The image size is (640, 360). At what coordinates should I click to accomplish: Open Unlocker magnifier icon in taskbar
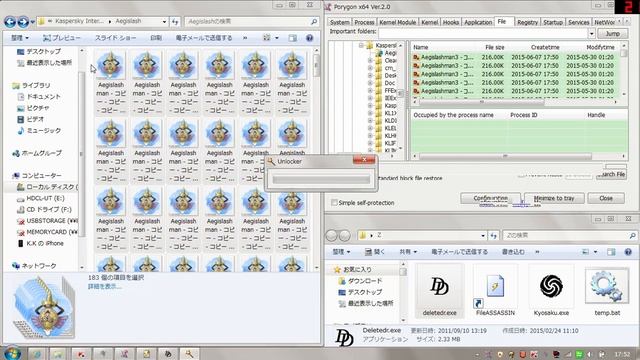(x=189, y=354)
